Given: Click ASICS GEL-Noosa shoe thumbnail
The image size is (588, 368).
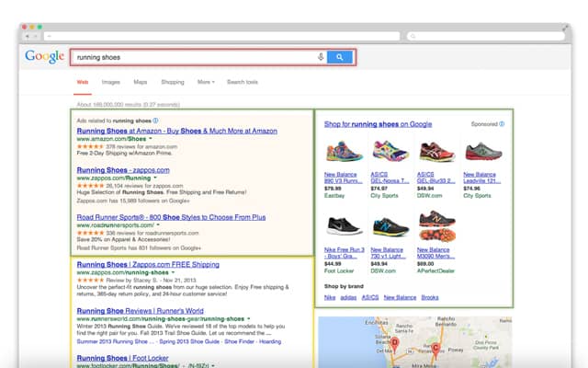Looking at the screenshot, I should coord(390,151).
